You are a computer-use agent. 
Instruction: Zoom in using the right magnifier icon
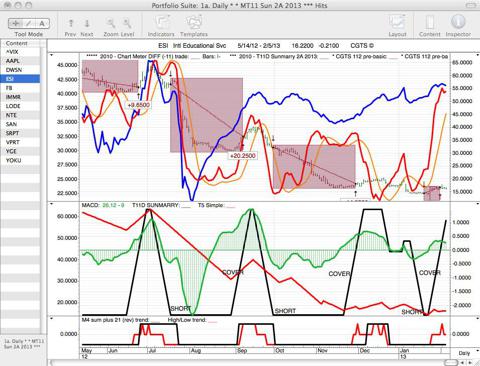coord(127,23)
